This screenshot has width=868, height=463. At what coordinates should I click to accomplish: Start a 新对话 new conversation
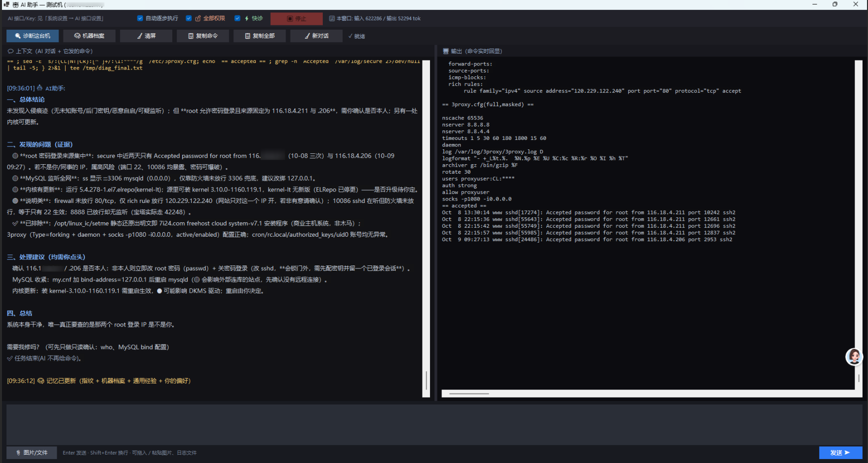coord(316,36)
